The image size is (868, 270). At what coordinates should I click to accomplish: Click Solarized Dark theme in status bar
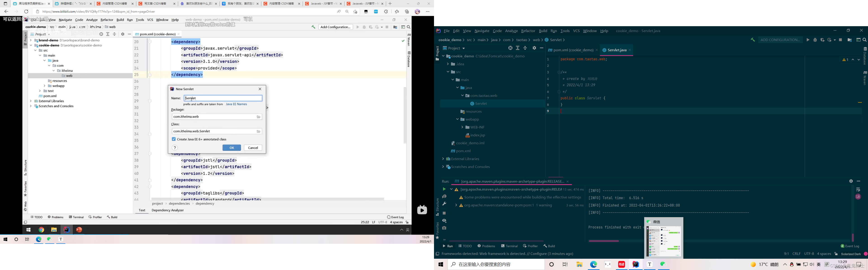[x=851, y=254]
